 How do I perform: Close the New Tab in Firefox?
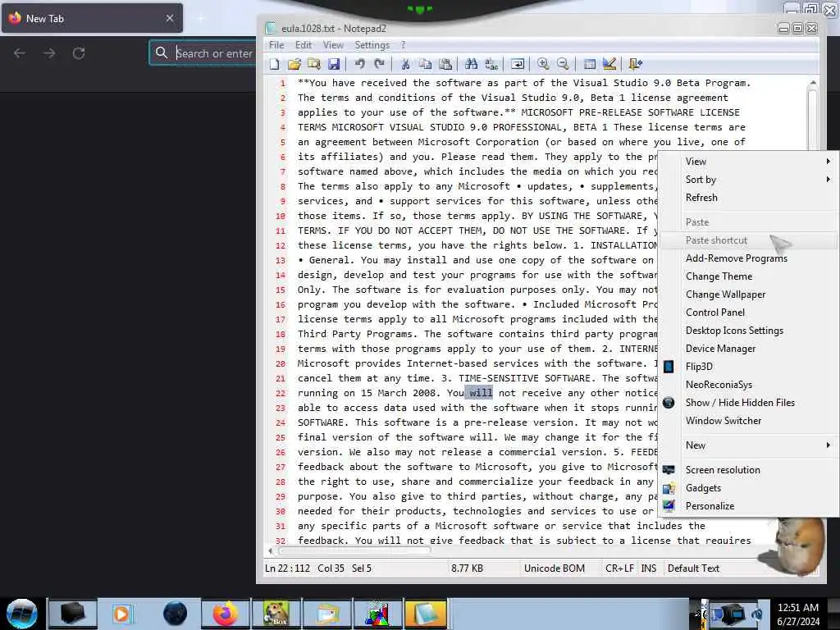point(170,18)
